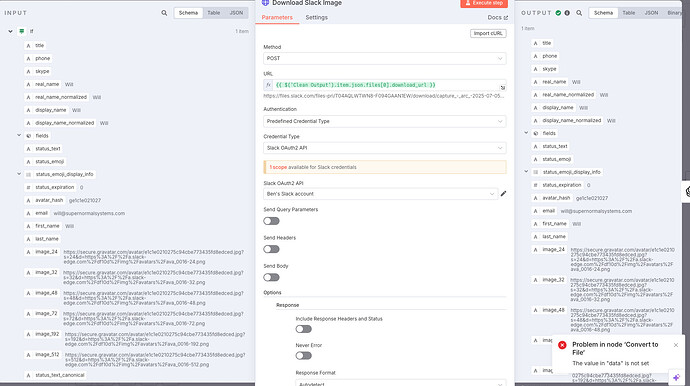Click the green success check icon beside OUTPUT

click(558, 13)
